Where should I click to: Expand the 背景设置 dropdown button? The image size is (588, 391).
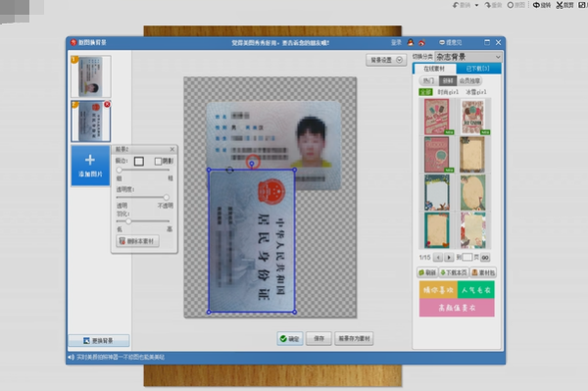pos(386,60)
